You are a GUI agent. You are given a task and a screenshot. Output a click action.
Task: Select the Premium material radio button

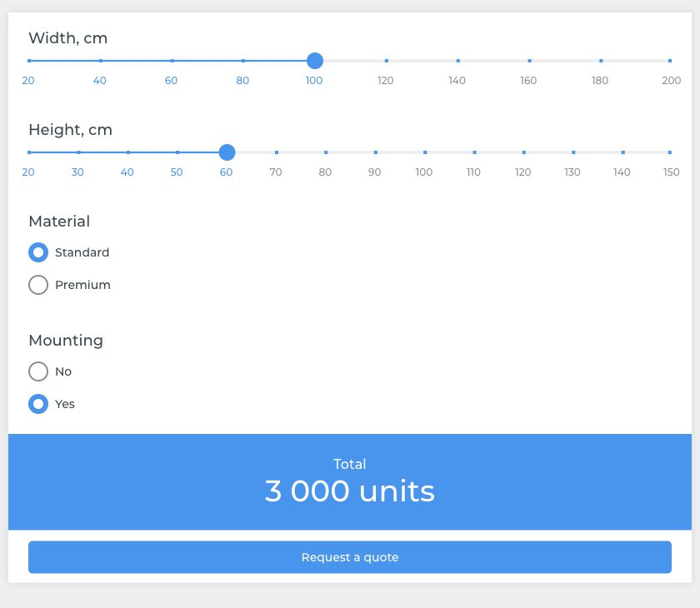click(x=38, y=285)
